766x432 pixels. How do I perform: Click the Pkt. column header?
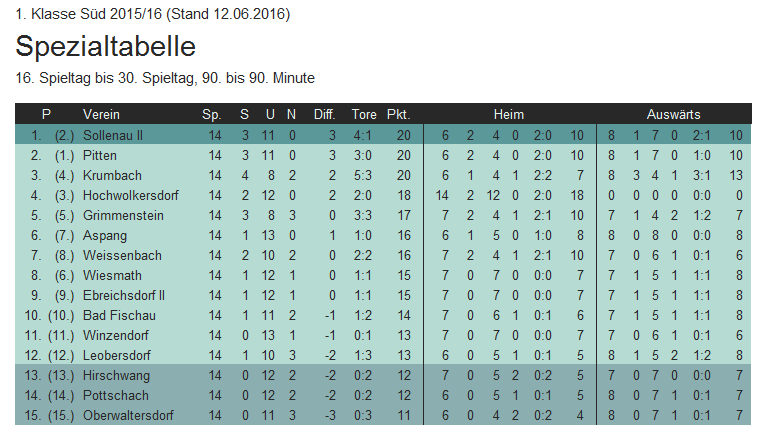[398, 114]
